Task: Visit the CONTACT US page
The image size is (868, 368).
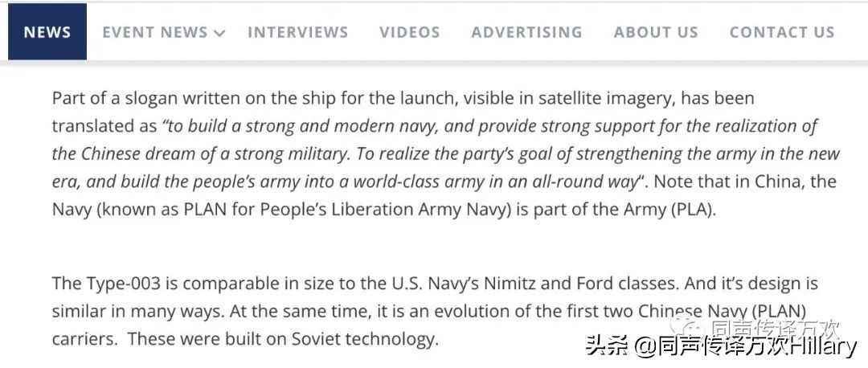Action: point(782,32)
